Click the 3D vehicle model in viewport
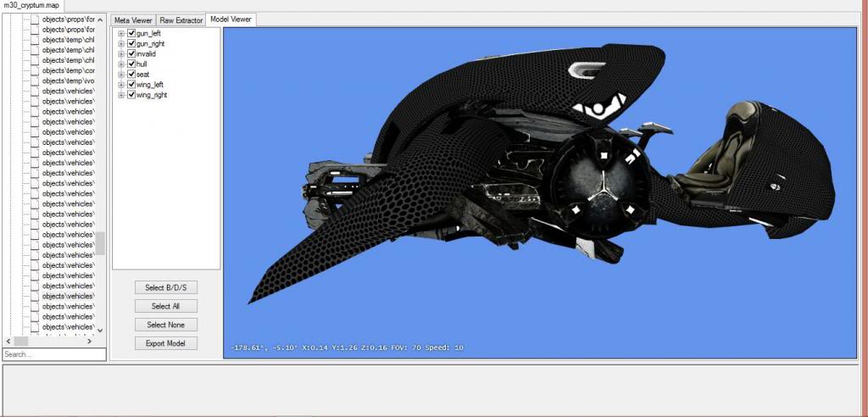The height and width of the screenshot is (417, 868). (x=542, y=172)
